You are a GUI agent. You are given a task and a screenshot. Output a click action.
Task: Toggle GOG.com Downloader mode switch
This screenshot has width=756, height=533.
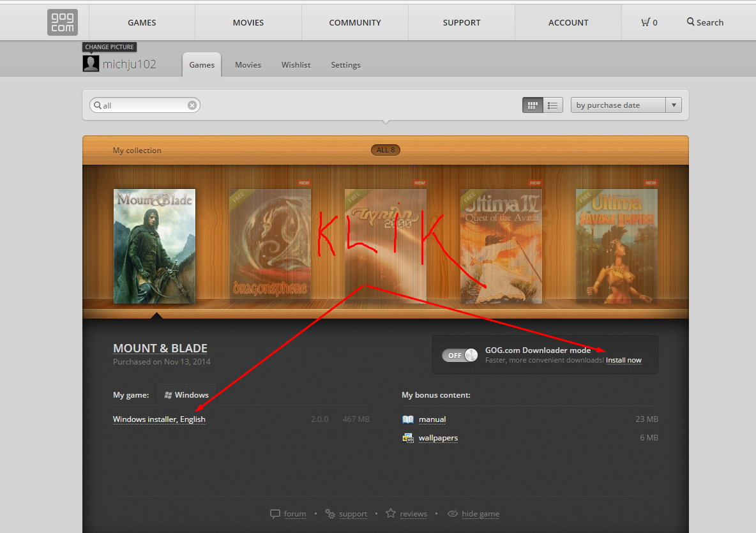pyautogui.click(x=460, y=355)
